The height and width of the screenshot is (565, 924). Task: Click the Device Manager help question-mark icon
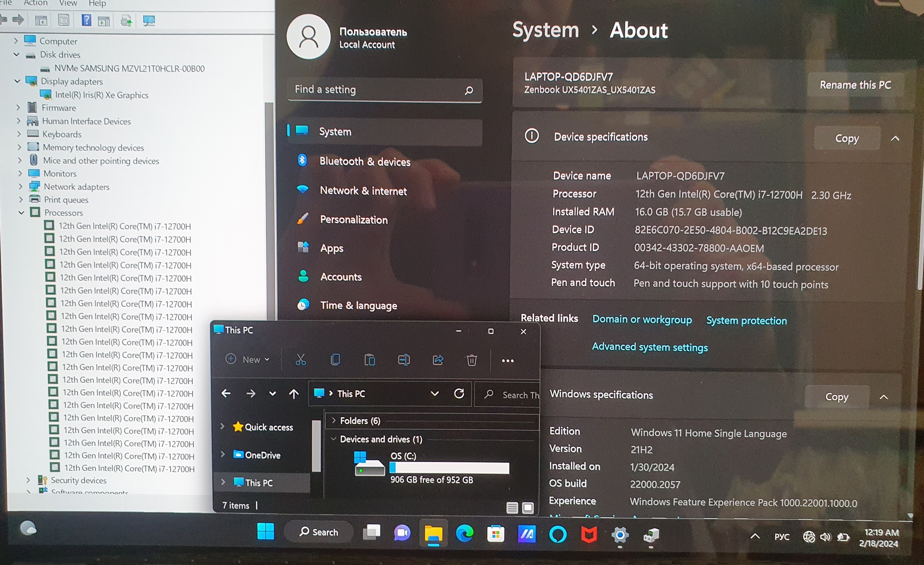[86, 20]
